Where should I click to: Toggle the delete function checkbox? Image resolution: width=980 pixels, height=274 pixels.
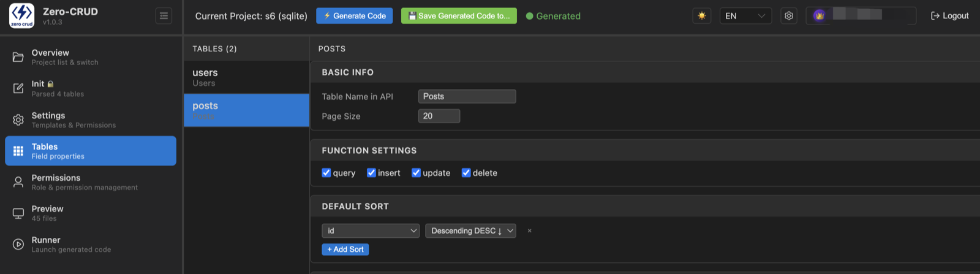click(466, 173)
